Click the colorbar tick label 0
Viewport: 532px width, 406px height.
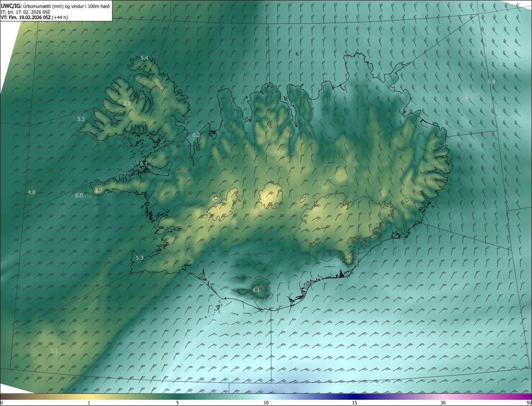(2, 403)
